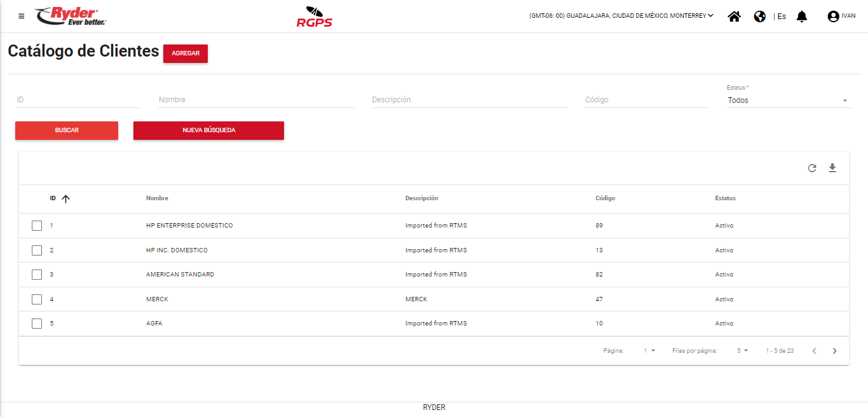Download the clients table data
868x417 pixels.
832,168
